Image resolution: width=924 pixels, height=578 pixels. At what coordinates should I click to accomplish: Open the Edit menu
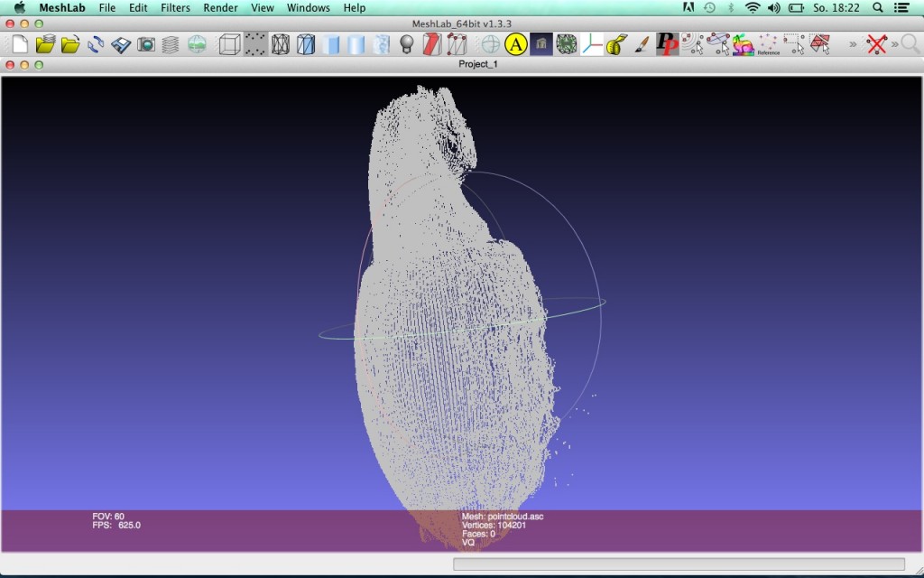138,7
